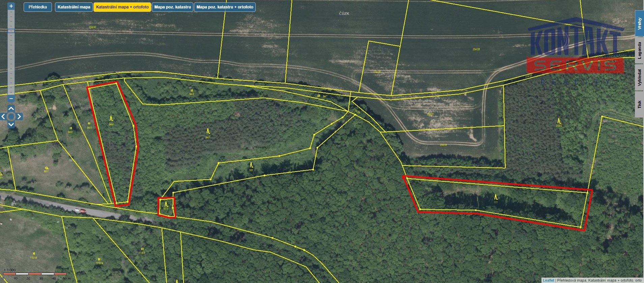Open the Legenda side tab
Image resolution: width=644 pixels, height=283 pixels.
[x=639, y=51]
